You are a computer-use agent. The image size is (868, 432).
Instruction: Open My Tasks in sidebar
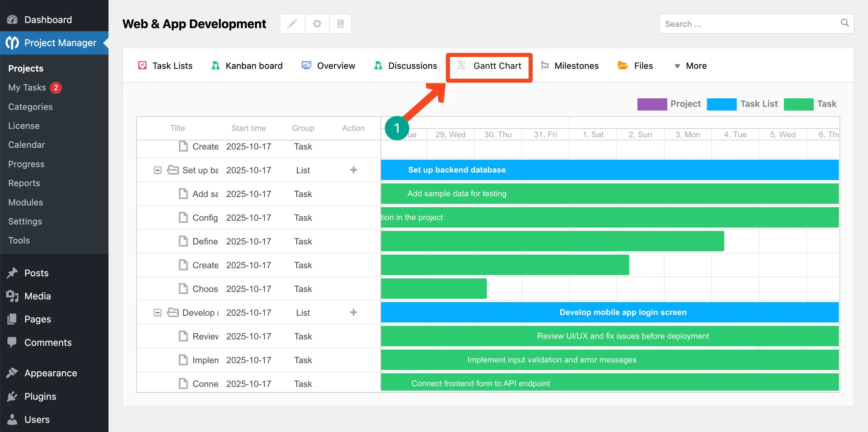(27, 87)
